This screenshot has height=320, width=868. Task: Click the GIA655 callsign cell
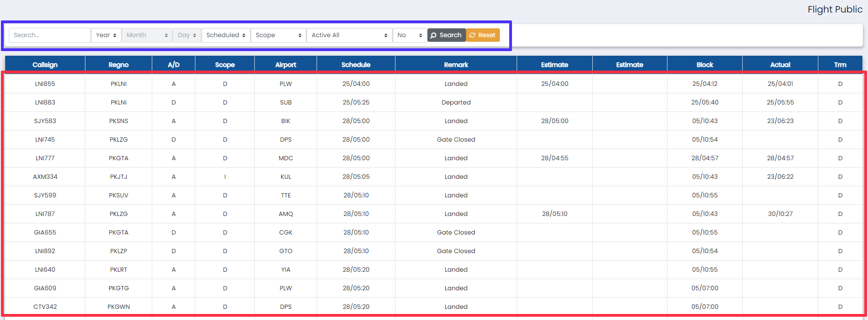pos(45,233)
